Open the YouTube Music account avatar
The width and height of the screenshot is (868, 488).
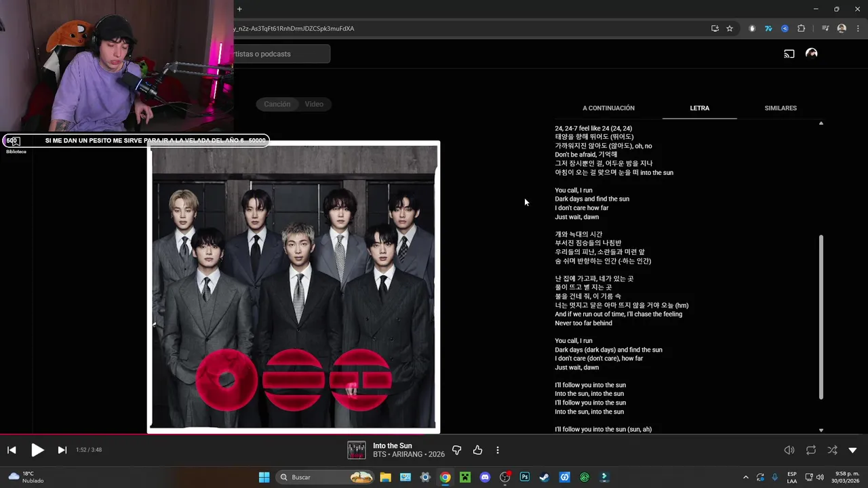[811, 54]
